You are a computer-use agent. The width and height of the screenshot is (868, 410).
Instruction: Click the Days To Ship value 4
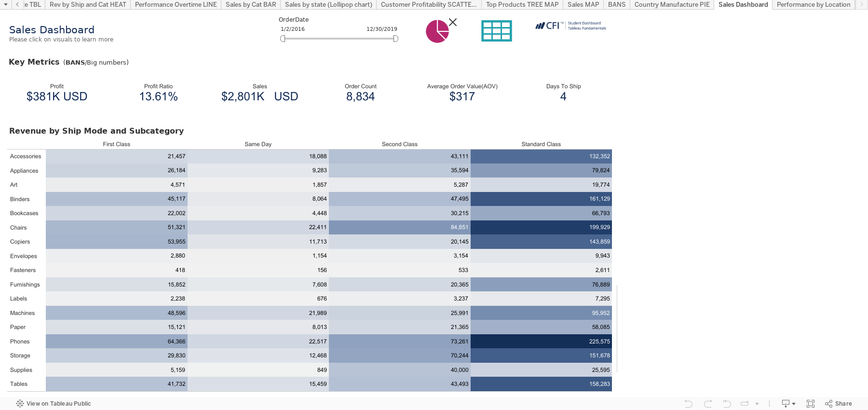click(x=563, y=96)
